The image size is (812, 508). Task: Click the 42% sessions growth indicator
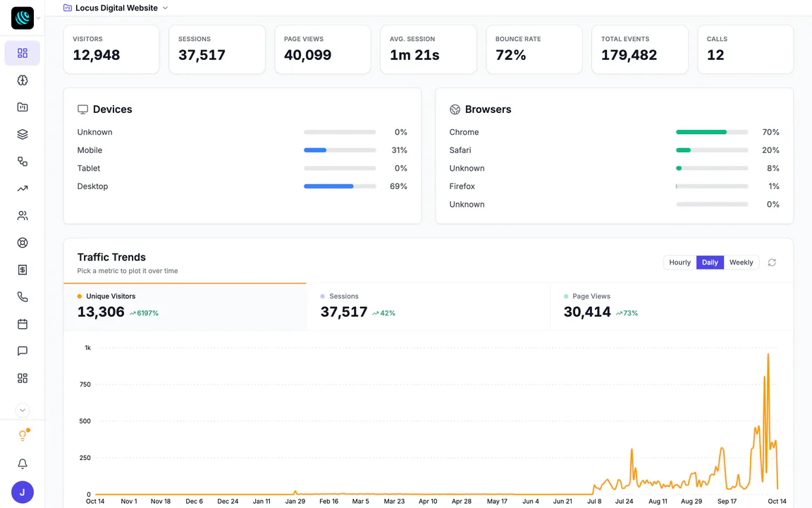(383, 313)
